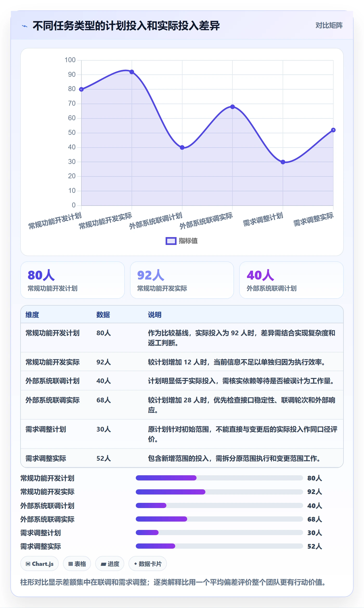This screenshot has width=364, height=608.
Task: Click the 92人 summary card
Action: pos(182,280)
